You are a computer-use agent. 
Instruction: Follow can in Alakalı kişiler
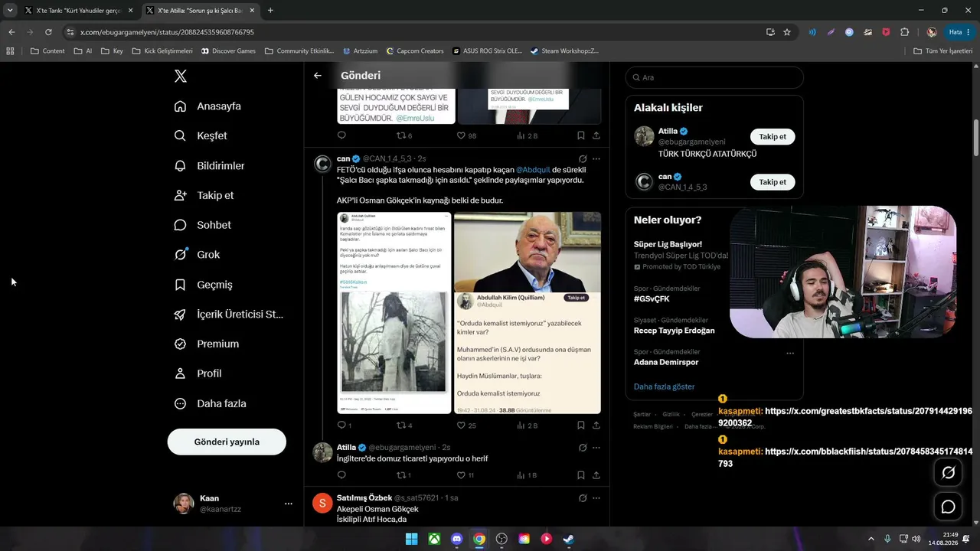[773, 182]
